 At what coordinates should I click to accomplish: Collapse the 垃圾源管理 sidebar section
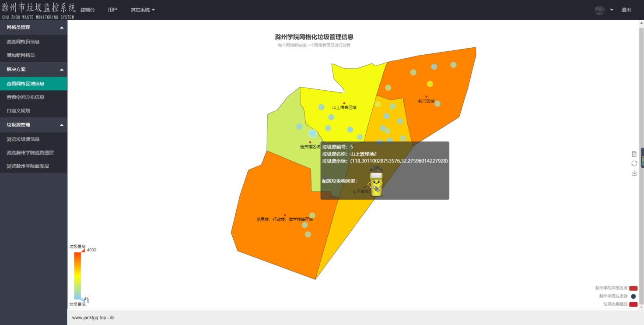click(34, 125)
